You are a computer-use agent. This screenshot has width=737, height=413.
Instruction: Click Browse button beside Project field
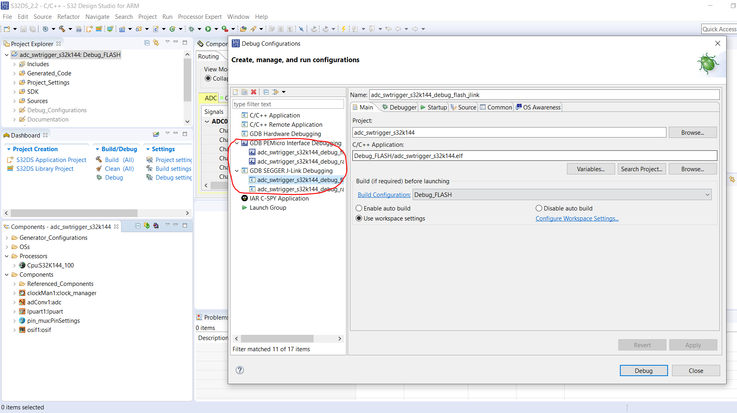692,132
